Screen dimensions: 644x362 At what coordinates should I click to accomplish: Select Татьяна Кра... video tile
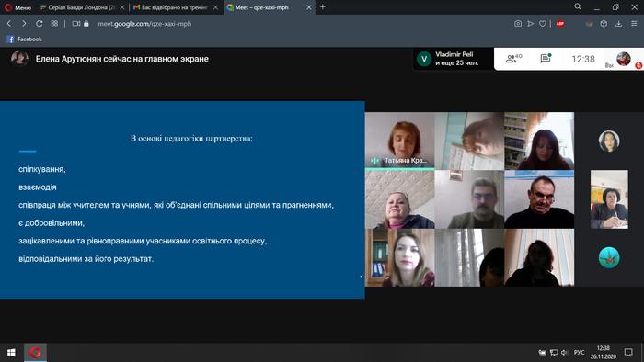pos(399,141)
